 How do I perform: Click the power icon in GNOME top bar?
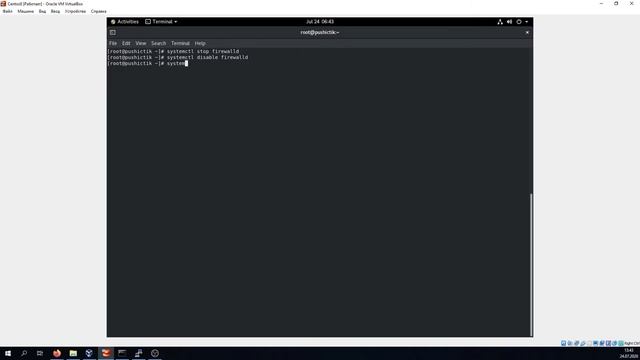click(519, 22)
